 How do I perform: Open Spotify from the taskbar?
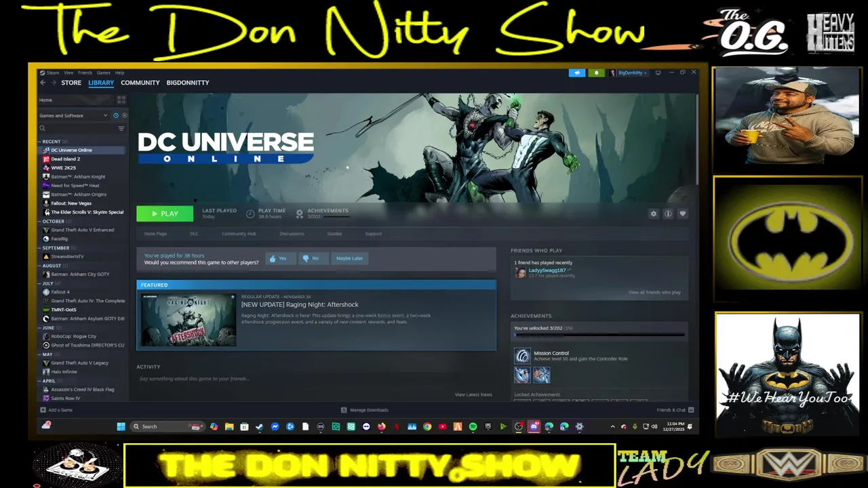point(473,426)
